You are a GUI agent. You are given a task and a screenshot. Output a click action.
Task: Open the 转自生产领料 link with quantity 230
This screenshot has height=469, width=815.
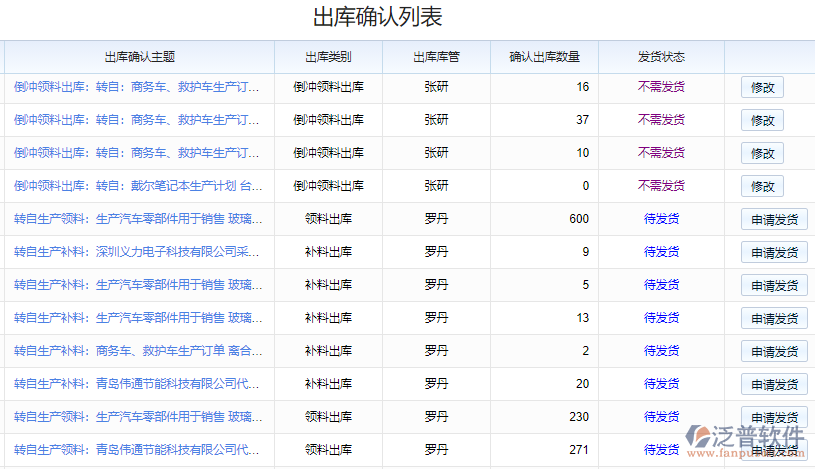tap(138, 417)
